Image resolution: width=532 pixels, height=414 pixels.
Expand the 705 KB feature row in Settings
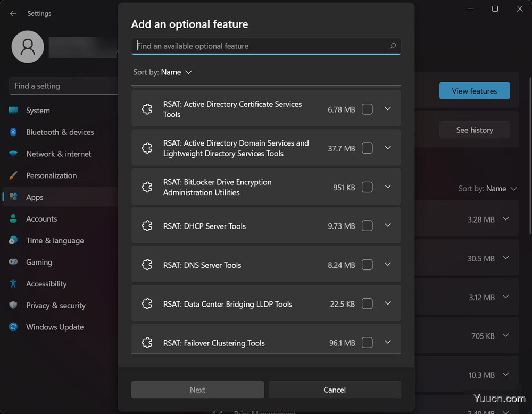tap(505, 336)
